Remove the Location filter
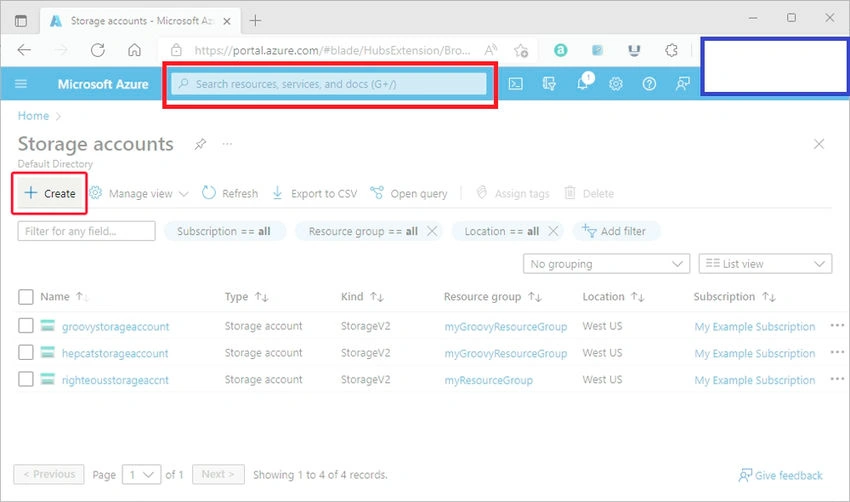Screen dimensions: 850x502 [552, 231]
